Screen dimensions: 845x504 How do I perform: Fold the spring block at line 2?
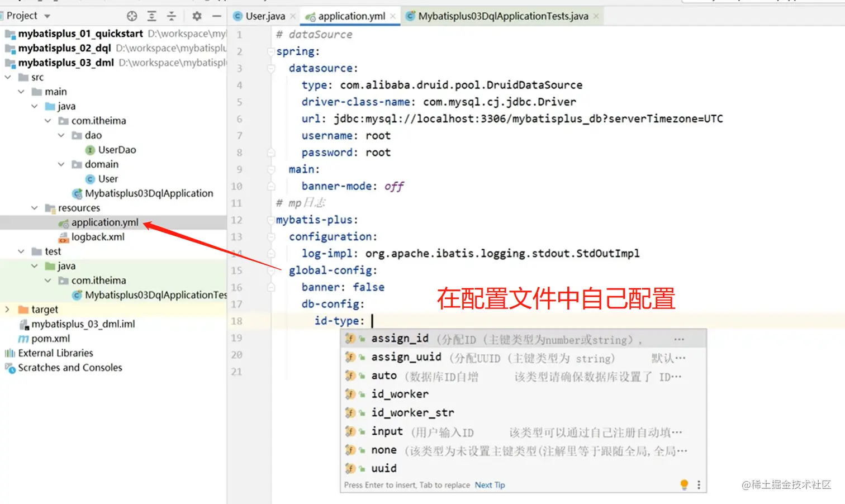tap(271, 51)
